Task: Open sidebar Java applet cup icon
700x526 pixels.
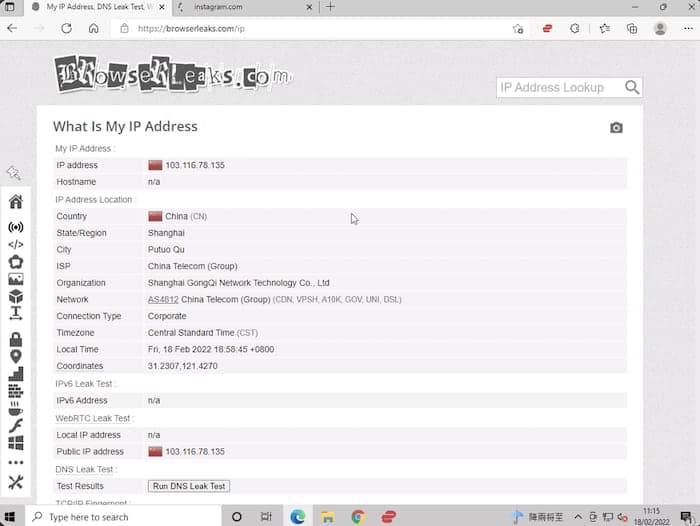Action: click(x=16, y=408)
